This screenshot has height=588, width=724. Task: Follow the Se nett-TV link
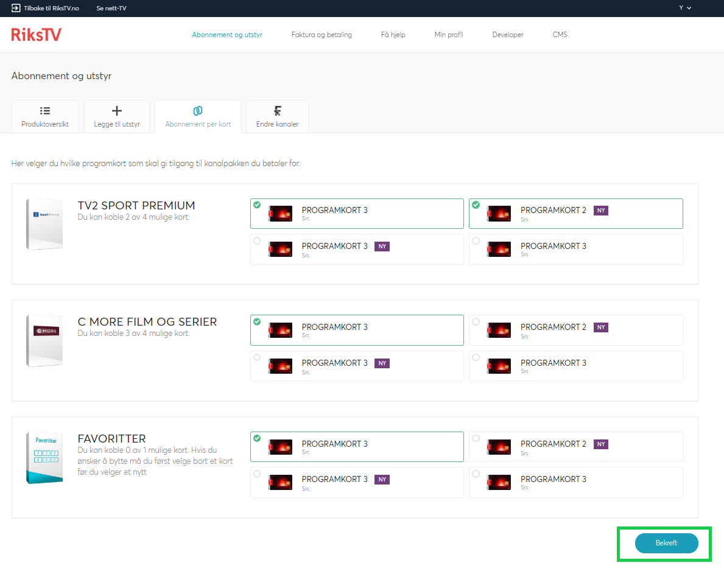111,8
